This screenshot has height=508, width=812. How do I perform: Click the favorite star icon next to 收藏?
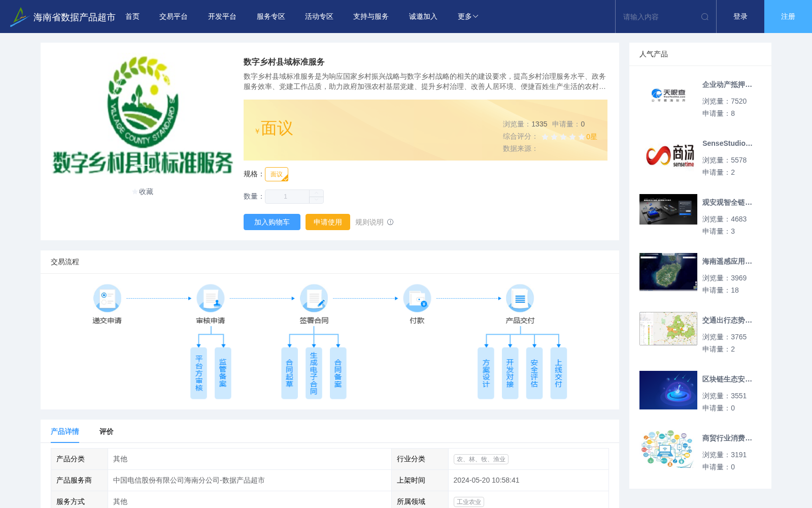tap(135, 192)
